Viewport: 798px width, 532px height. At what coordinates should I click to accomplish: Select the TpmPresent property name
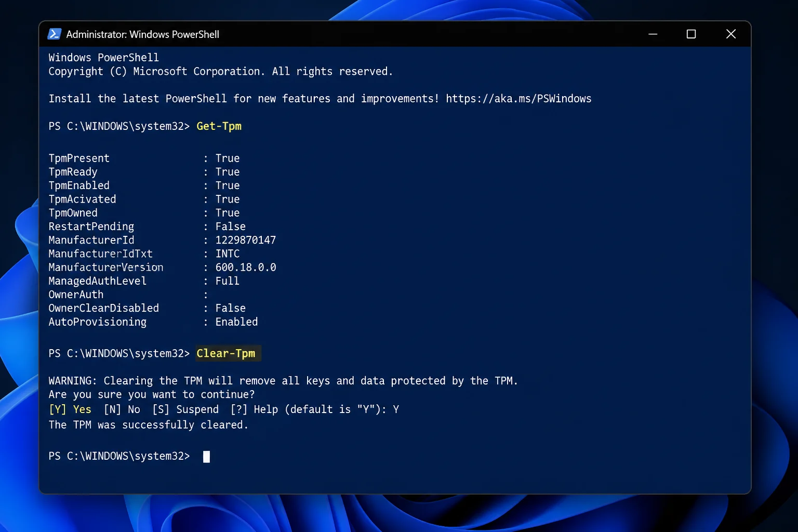79,158
